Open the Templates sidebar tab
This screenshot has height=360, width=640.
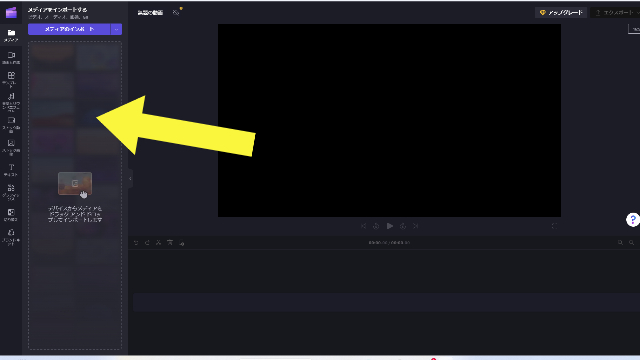11,79
